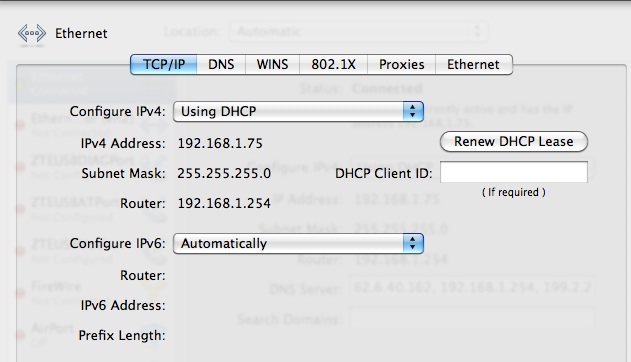Click the 'Prefix Length:' label
Image resolution: width=631 pixels, height=362 pixels.
[122, 335]
